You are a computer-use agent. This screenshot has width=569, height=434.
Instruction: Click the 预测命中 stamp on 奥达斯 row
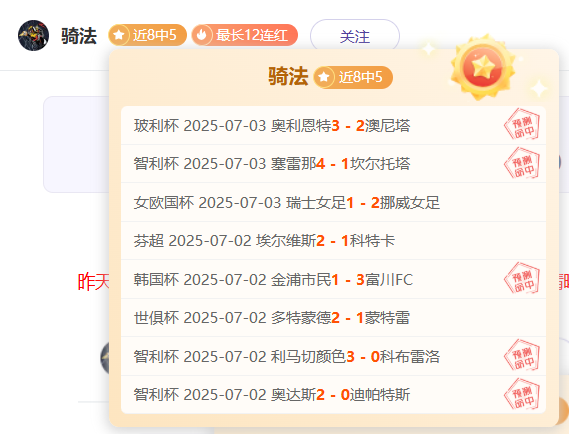tap(522, 394)
